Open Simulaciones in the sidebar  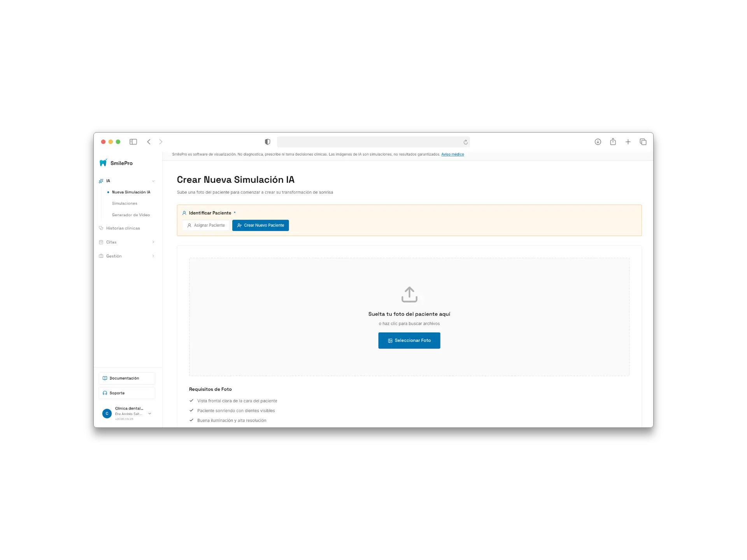point(124,203)
